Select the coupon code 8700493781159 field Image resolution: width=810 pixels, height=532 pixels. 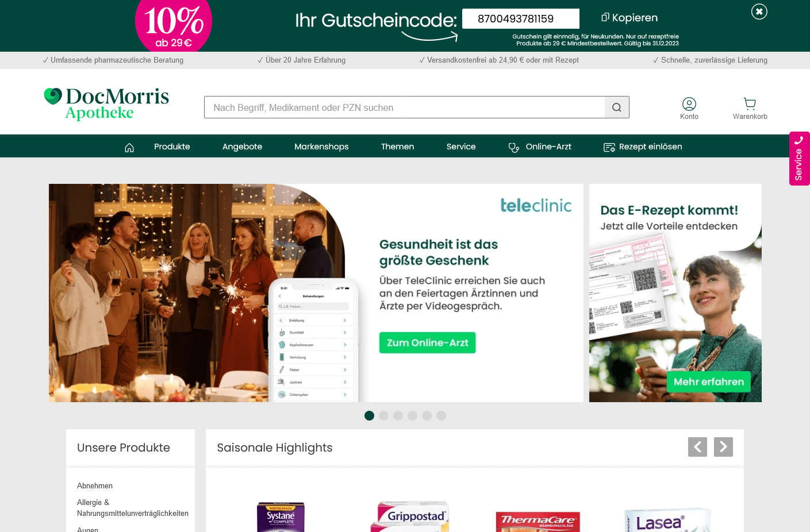521,18
